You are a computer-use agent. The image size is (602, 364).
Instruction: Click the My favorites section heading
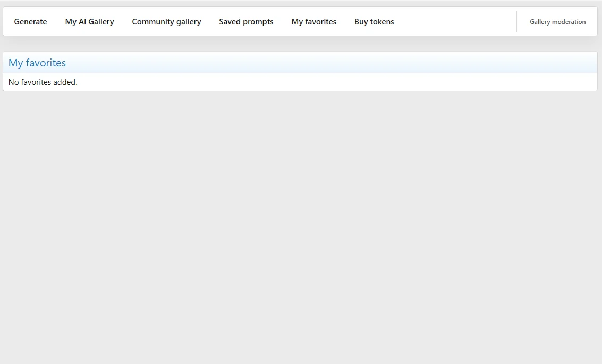click(37, 63)
